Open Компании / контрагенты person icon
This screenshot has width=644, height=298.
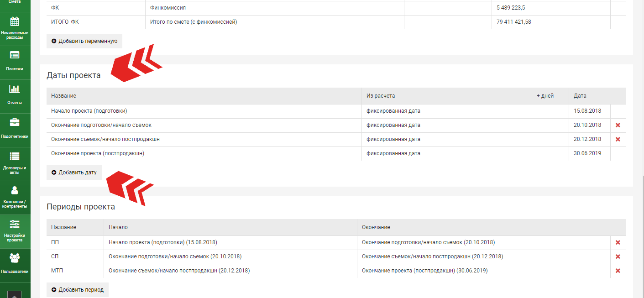[15, 190]
